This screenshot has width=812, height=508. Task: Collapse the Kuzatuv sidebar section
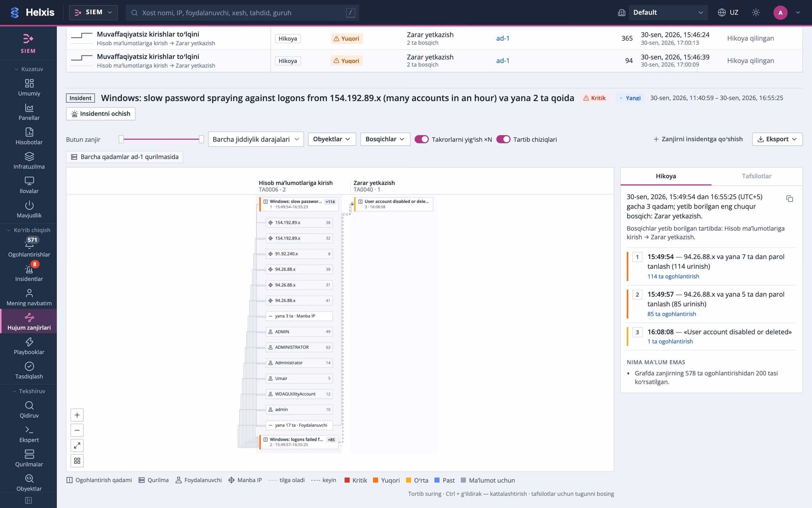[x=29, y=69]
